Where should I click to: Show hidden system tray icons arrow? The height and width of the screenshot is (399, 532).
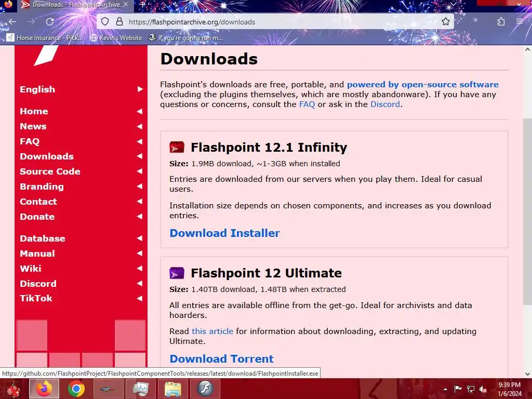click(445, 389)
